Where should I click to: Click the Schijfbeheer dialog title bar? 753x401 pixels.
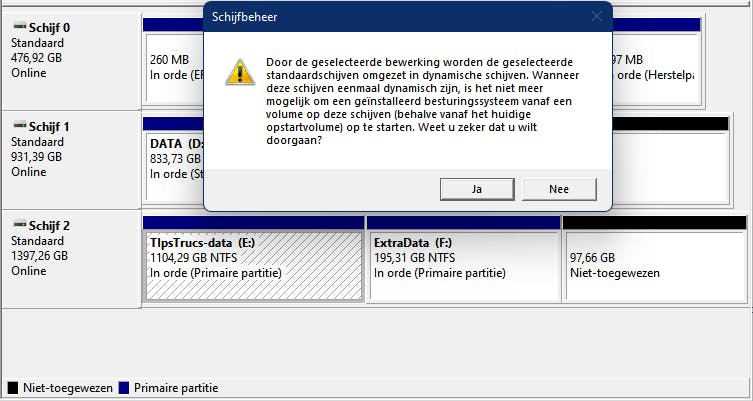point(380,16)
